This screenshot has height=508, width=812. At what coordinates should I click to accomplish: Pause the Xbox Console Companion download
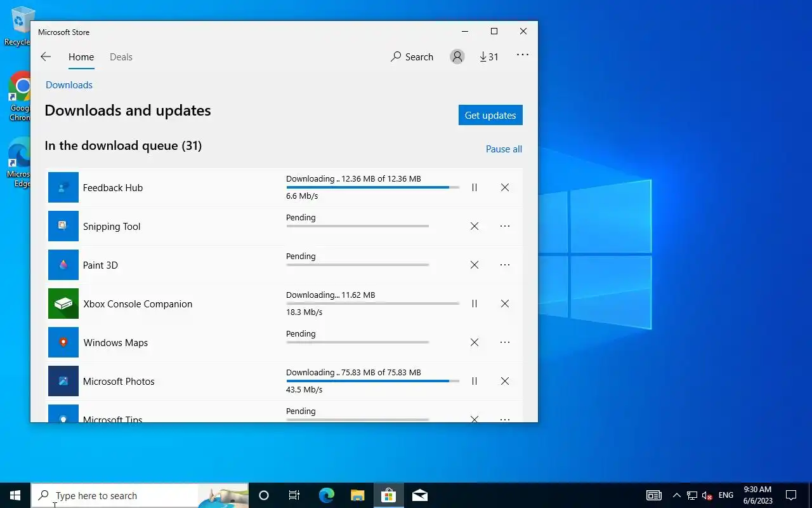pos(475,304)
